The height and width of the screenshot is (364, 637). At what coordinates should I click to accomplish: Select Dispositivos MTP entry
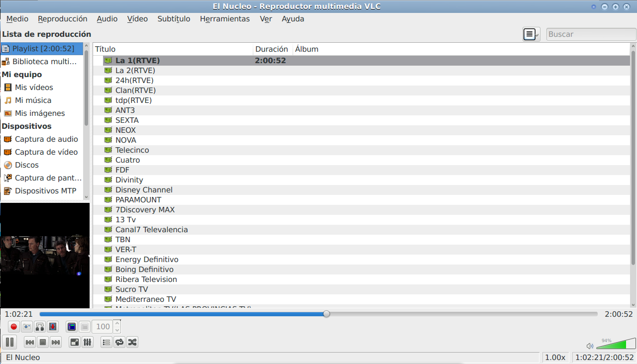(42, 191)
